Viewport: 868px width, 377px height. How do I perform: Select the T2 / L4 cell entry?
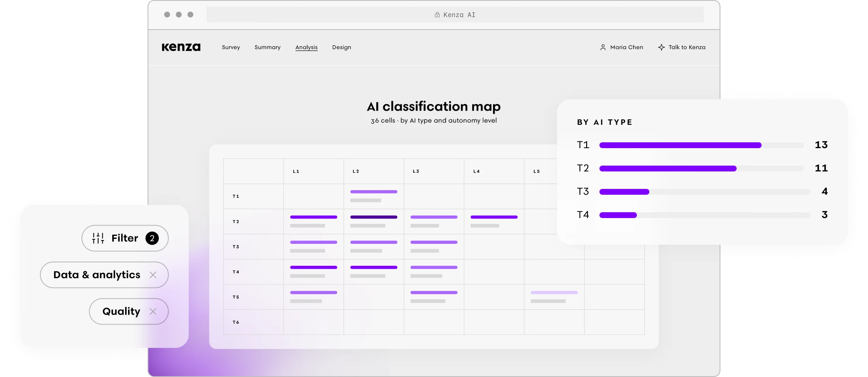494,221
